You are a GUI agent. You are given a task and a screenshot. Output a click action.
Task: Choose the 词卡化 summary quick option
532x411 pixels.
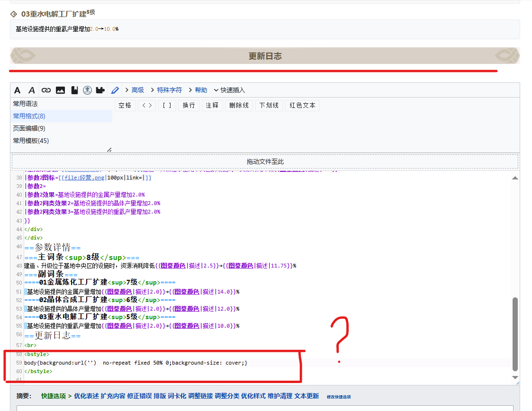coord(177,396)
